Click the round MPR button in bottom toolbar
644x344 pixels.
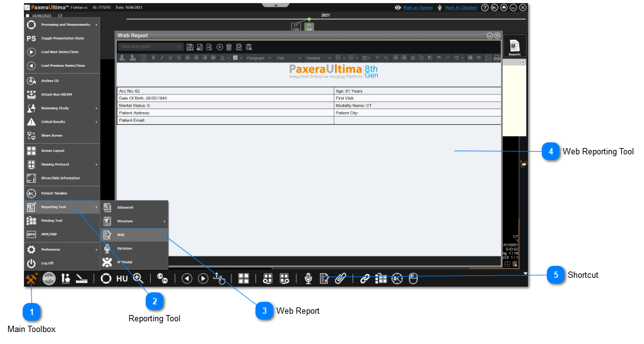pos(49,278)
